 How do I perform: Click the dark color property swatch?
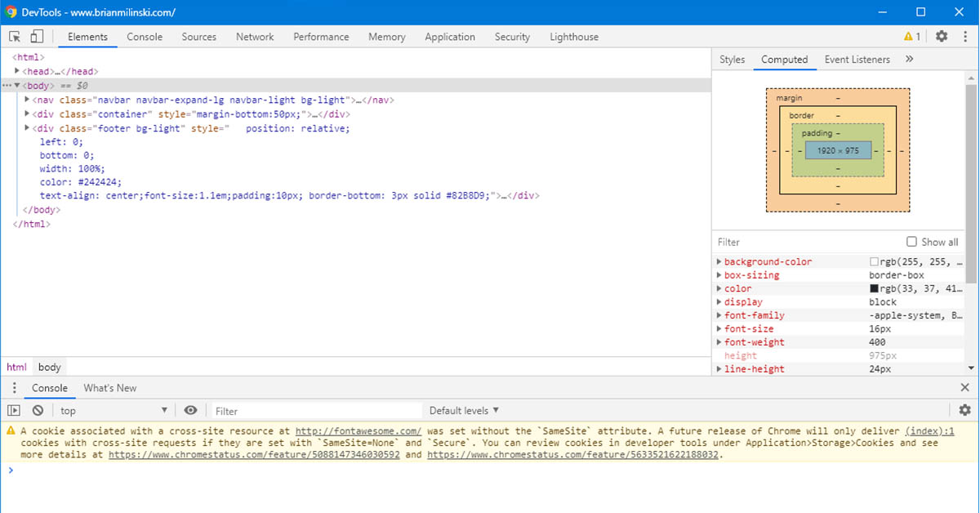click(x=874, y=288)
